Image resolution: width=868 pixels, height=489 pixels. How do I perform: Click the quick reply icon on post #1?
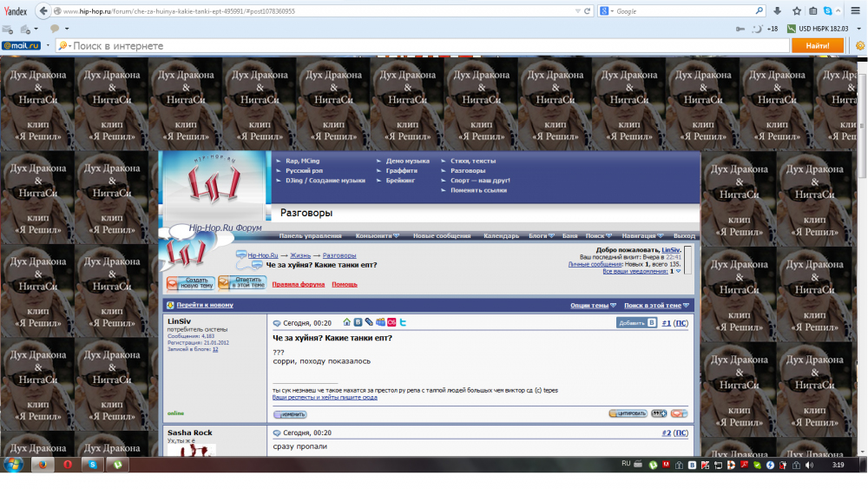click(680, 413)
